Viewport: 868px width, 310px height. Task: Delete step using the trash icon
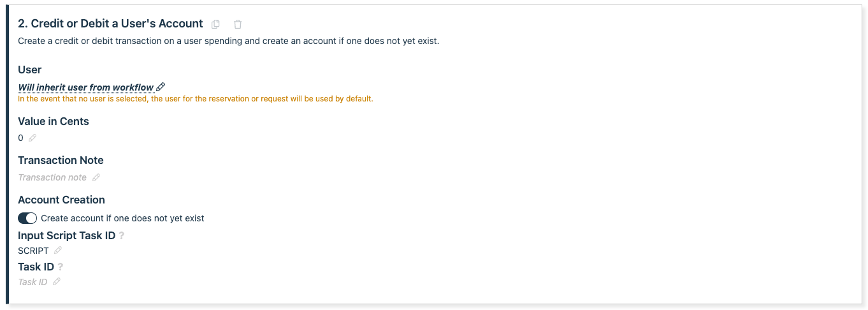click(x=238, y=24)
